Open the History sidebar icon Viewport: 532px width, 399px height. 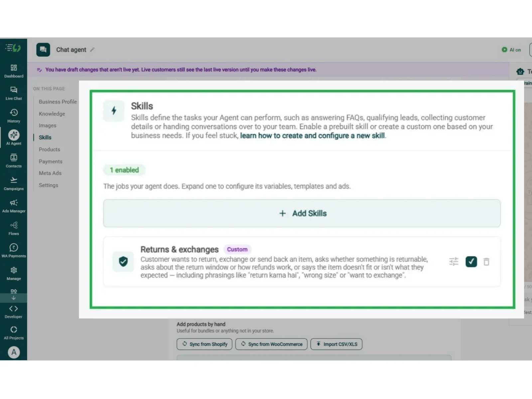coord(14,116)
